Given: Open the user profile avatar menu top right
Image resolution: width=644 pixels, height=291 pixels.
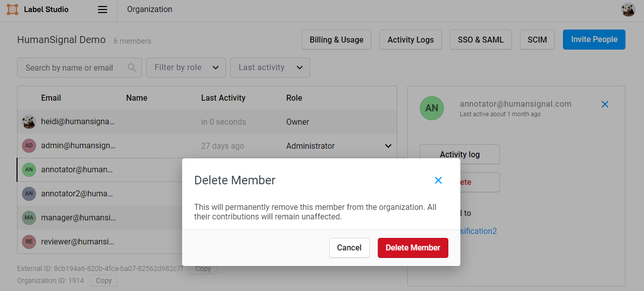Looking at the screenshot, I should 628,9.
